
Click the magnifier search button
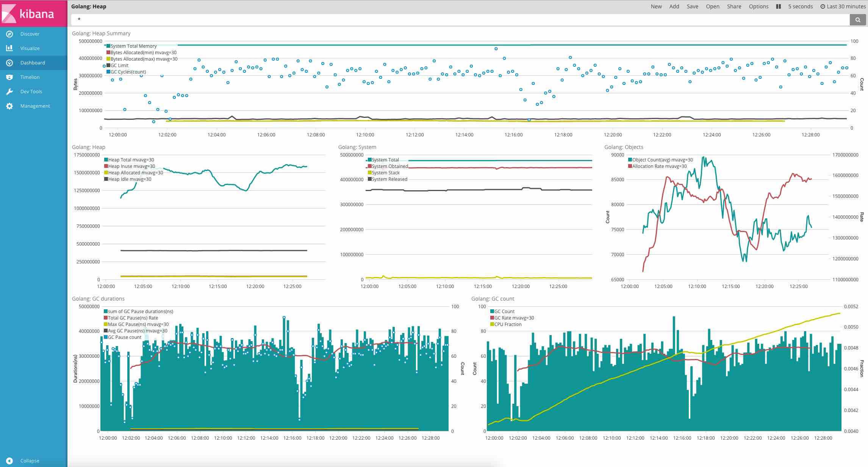click(858, 20)
